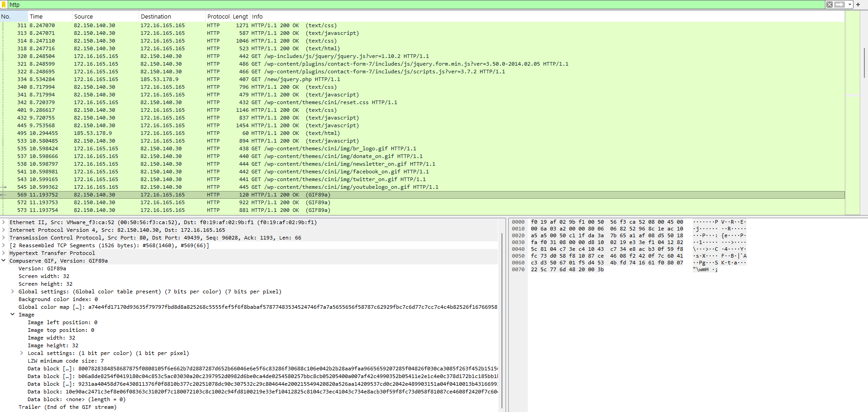This screenshot has height=412, width=868.
Task: Select Data block starting b06a8de8254f
Action: [262, 376]
